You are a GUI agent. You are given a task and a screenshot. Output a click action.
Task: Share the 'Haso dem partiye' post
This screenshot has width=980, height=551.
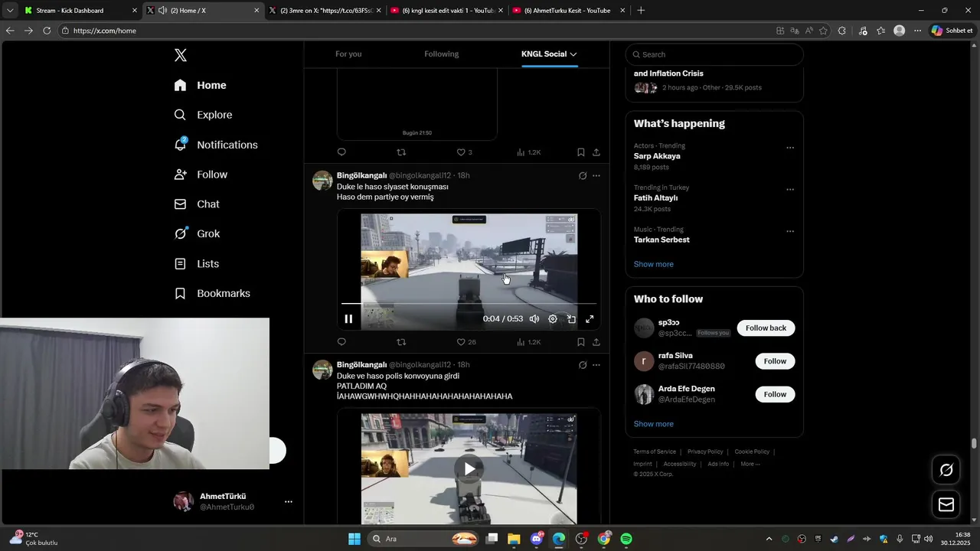tap(596, 342)
